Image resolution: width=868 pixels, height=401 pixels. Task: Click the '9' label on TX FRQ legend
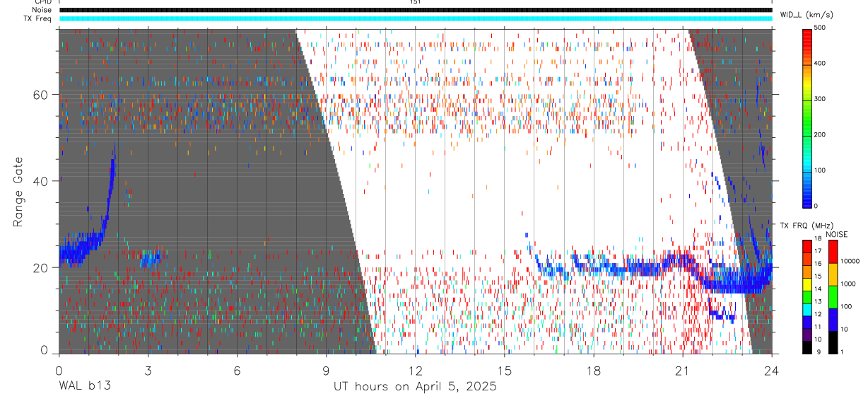pyautogui.click(x=819, y=352)
